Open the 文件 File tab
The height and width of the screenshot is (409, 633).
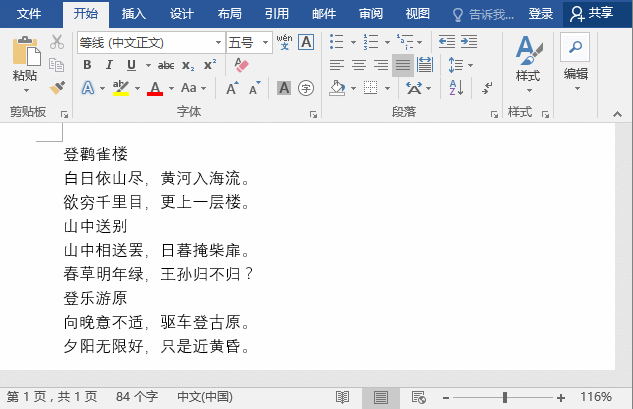pyautogui.click(x=28, y=14)
